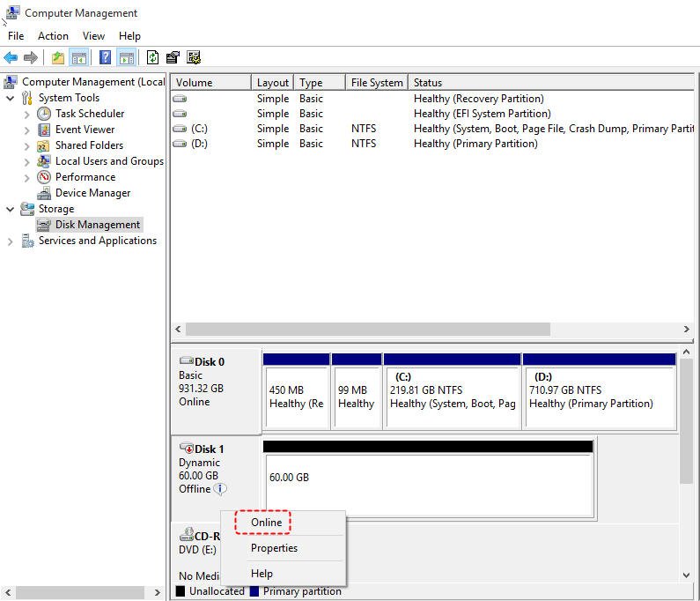Sort volumes by the Status column header
The image size is (700, 601).
(550, 83)
